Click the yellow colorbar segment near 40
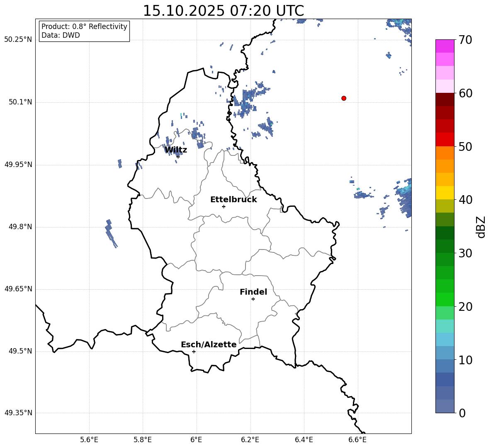The image size is (491, 448). click(445, 193)
